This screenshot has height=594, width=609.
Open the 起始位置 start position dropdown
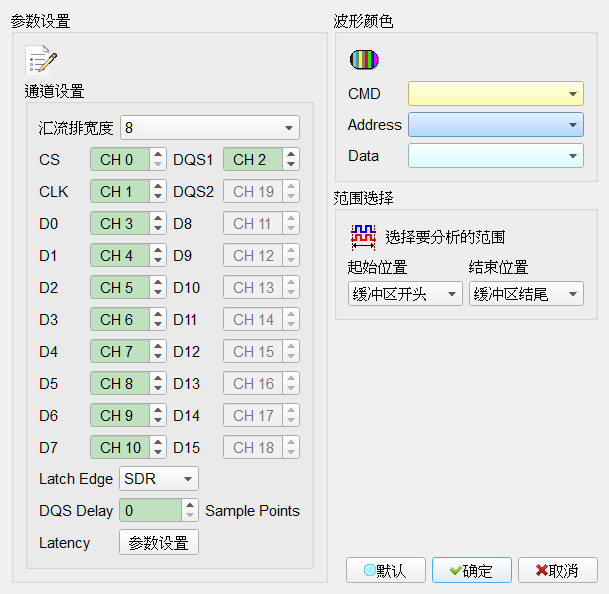pyautogui.click(x=405, y=294)
